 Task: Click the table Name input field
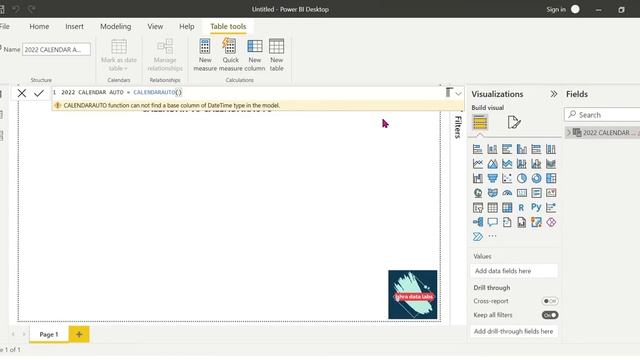click(x=56, y=49)
